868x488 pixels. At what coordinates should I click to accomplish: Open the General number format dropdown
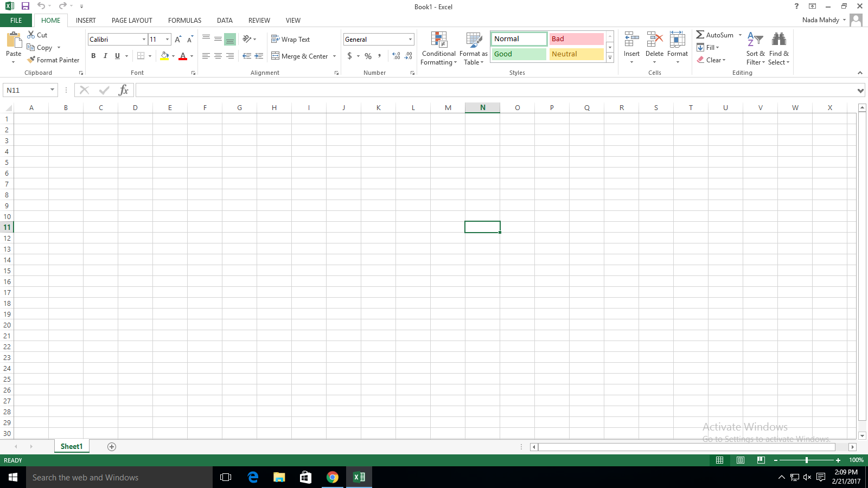pos(410,40)
